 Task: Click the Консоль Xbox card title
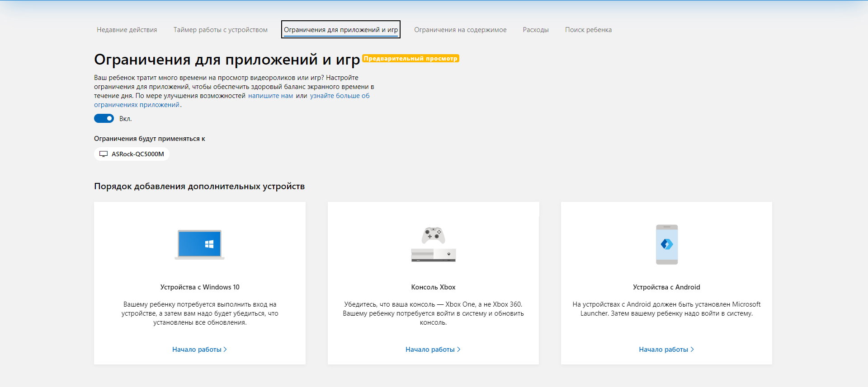tap(433, 287)
